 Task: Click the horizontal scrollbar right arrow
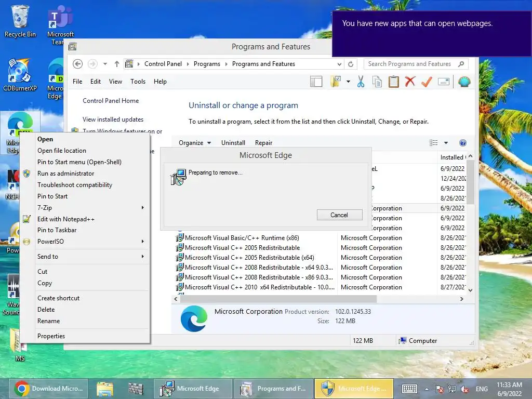click(x=461, y=299)
